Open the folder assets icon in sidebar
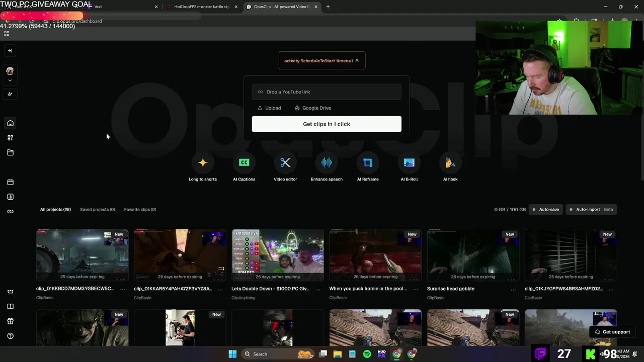The width and height of the screenshot is (644, 362). pyautogui.click(x=10, y=152)
